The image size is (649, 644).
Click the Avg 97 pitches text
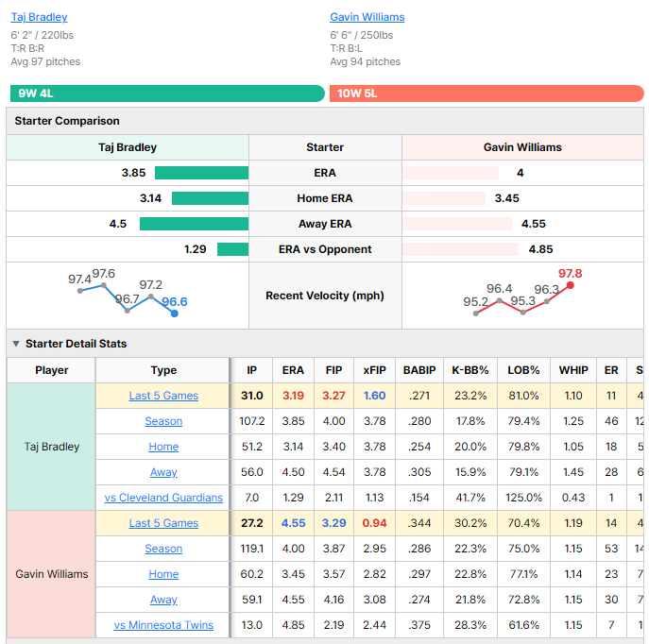[45, 61]
